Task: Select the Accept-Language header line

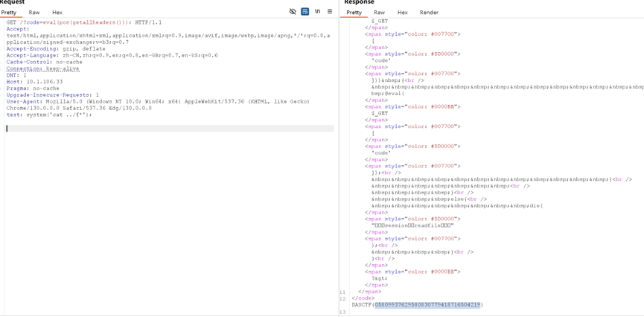Action: click(112, 55)
